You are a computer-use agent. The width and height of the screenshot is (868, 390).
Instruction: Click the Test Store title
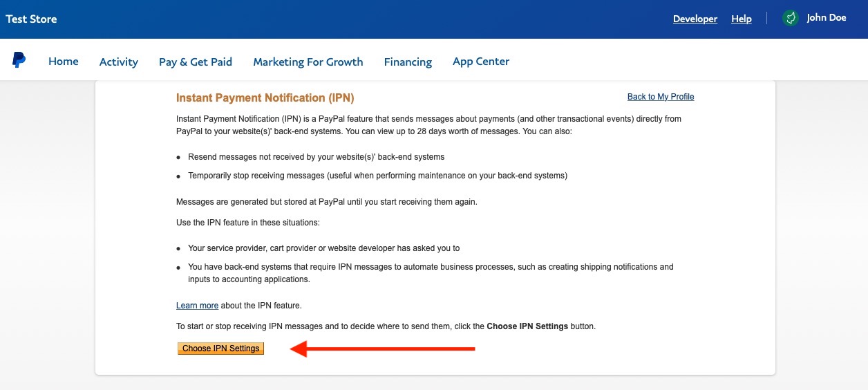click(31, 19)
